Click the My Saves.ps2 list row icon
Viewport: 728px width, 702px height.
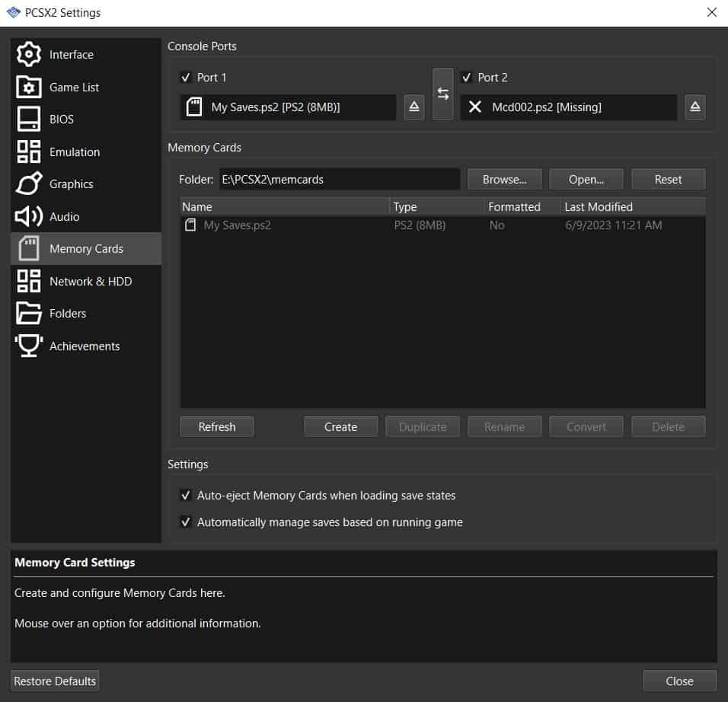tap(190, 225)
